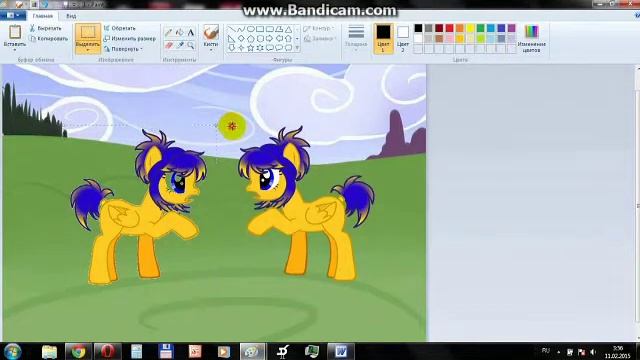Screen dimensions: 640x360
Task: Click Copy (Копировать) button
Action: 49,38
